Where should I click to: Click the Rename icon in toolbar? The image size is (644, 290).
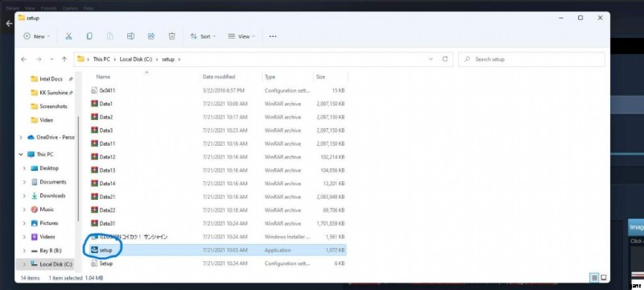pos(130,36)
